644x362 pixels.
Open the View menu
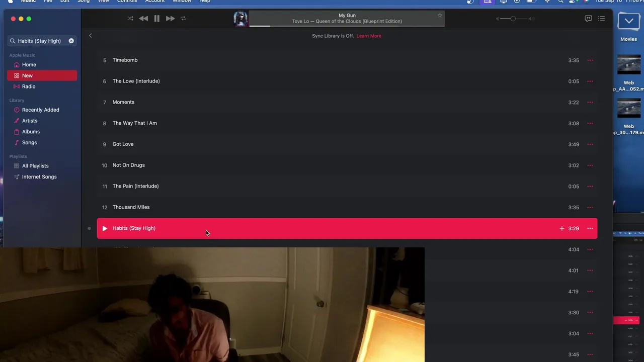pyautogui.click(x=103, y=2)
